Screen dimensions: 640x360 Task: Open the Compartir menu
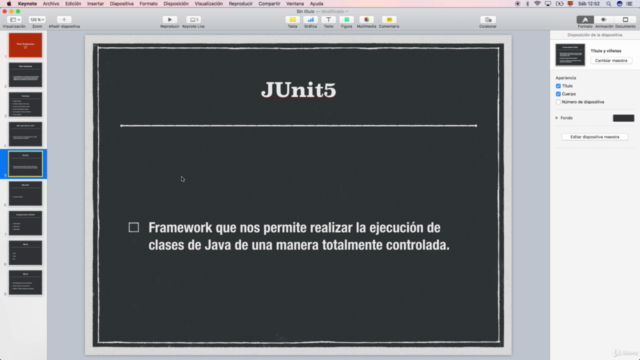click(x=269, y=4)
